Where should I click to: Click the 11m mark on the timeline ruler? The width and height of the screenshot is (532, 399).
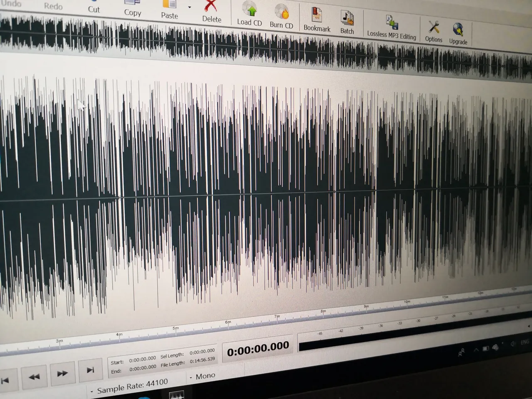[x=445, y=298]
